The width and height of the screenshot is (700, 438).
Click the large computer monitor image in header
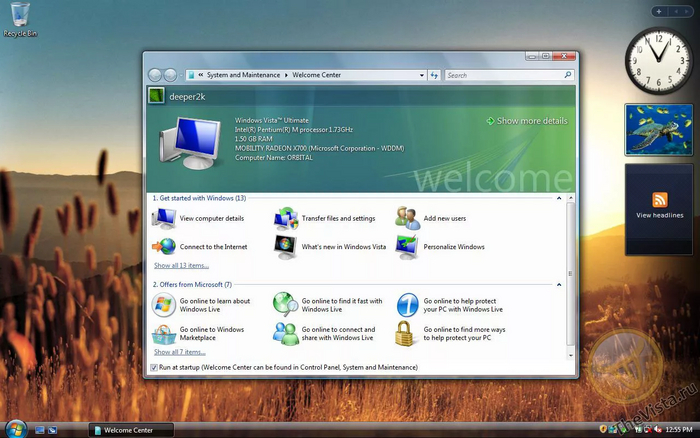[x=191, y=142]
